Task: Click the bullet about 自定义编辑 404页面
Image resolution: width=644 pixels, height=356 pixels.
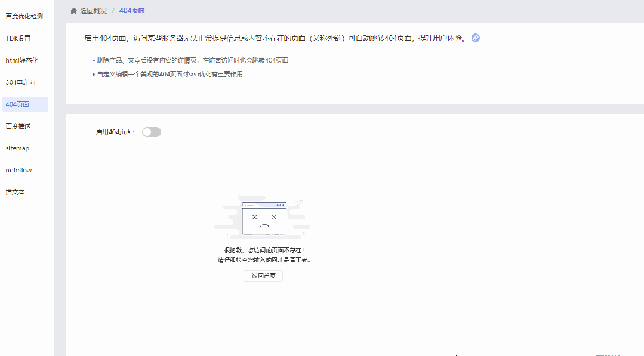Action: click(x=170, y=75)
